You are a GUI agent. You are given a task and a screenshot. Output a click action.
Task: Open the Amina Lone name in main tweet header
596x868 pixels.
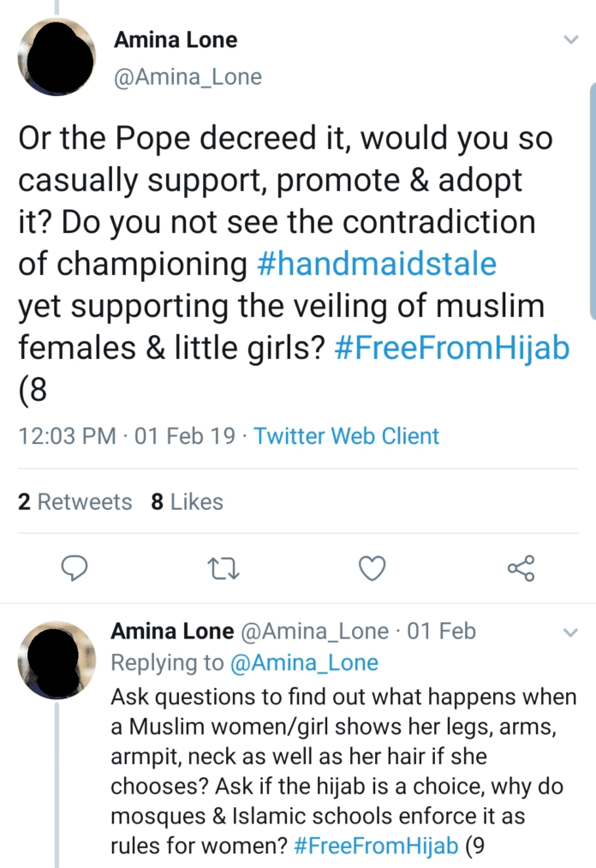coord(176,40)
